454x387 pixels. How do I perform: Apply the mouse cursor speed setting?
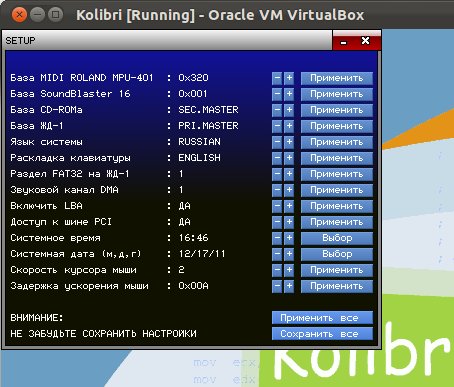tap(337, 270)
